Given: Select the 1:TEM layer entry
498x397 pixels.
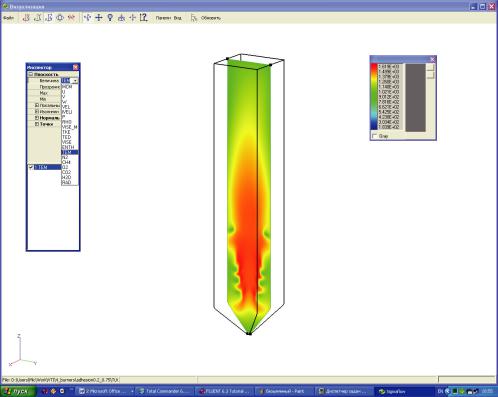Looking at the screenshot, I should [47, 167].
